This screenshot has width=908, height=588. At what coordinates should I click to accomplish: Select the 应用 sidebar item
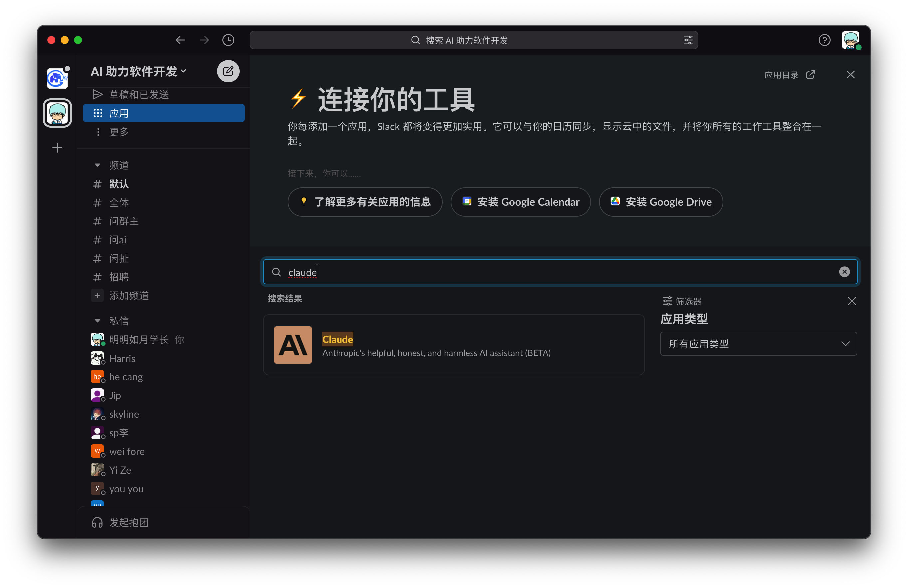coord(164,113)
